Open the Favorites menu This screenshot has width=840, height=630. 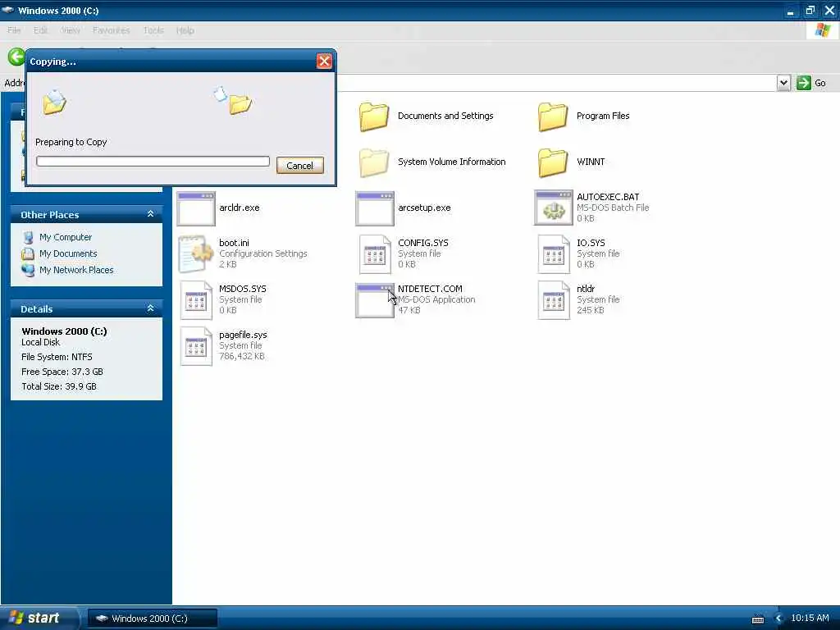(111, 30)
